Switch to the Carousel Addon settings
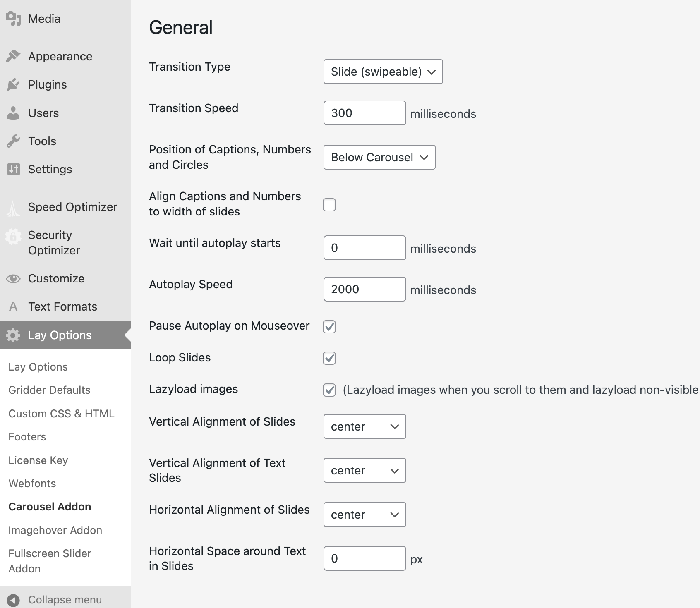 pyautogui.click(x=50, y=506)
